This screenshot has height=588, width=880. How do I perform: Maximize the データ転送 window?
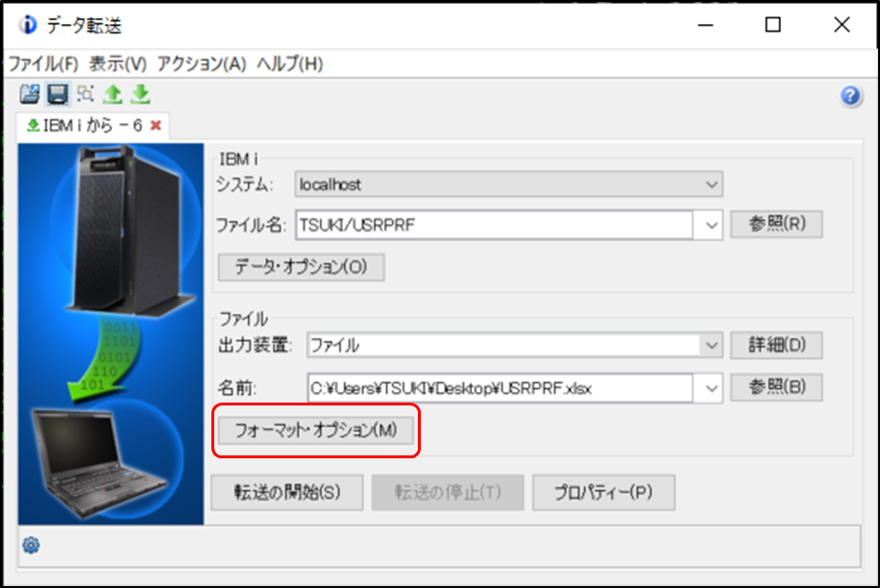772,25
